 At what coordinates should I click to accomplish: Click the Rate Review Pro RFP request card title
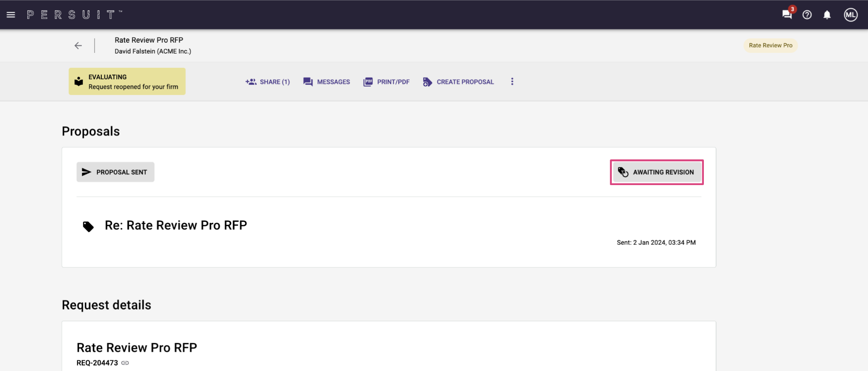137,348
